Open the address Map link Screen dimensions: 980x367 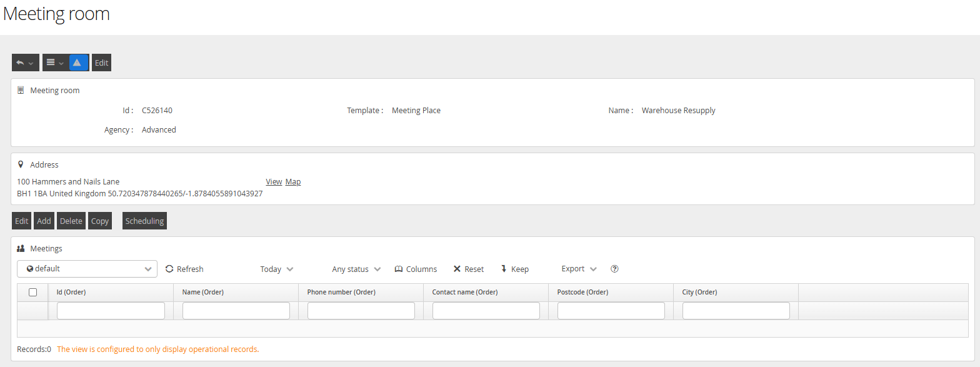tap(293, 182)
